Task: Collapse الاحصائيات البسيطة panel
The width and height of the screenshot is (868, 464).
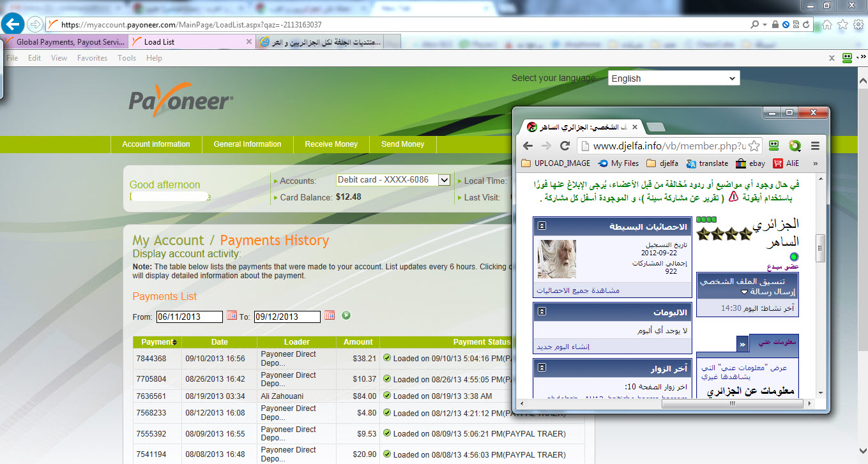Action: pyautogui.click(x=542, y=225)
